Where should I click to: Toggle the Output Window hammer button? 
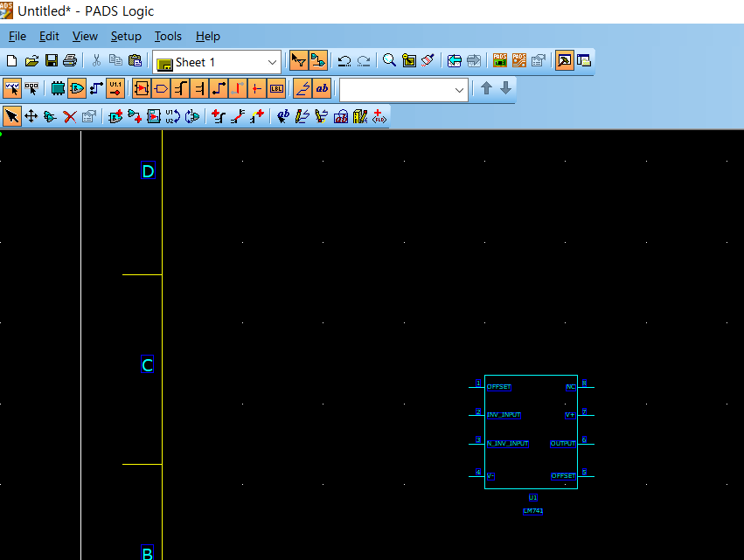coord(564,60)
